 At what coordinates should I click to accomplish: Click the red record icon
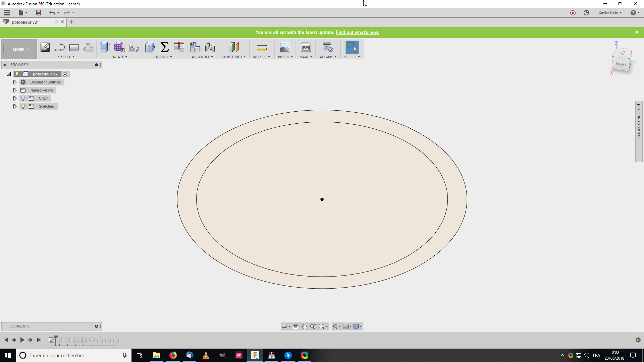click(573, 13)
